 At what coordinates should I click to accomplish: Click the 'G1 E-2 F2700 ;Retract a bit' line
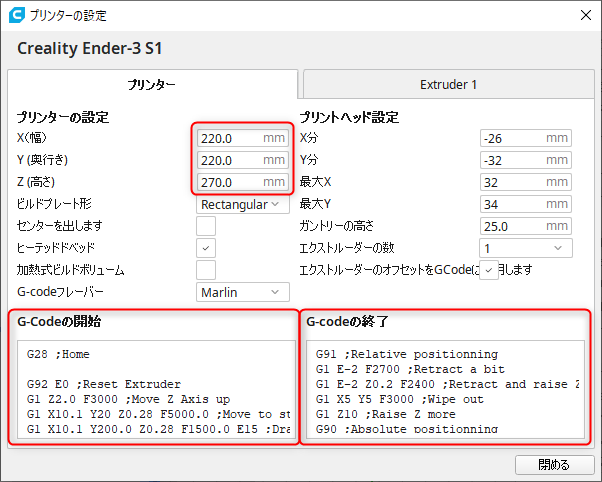tap(410, 369)
